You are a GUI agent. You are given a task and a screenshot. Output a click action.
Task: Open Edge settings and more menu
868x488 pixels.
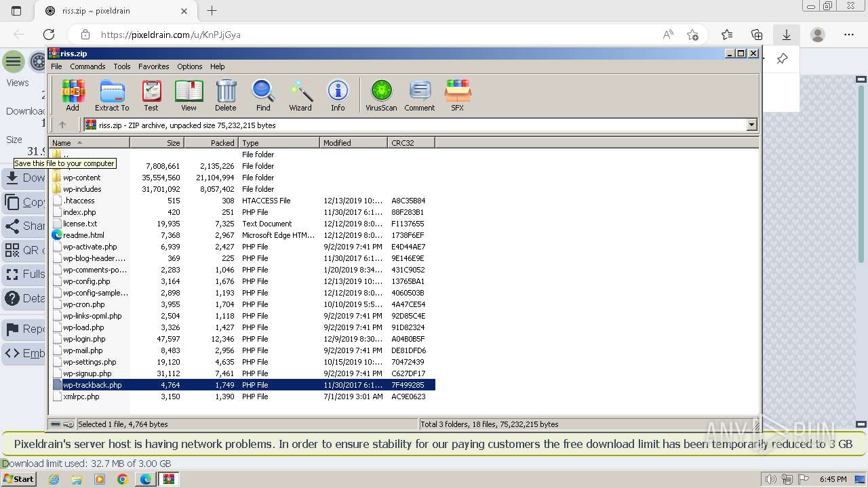[849, 35]
